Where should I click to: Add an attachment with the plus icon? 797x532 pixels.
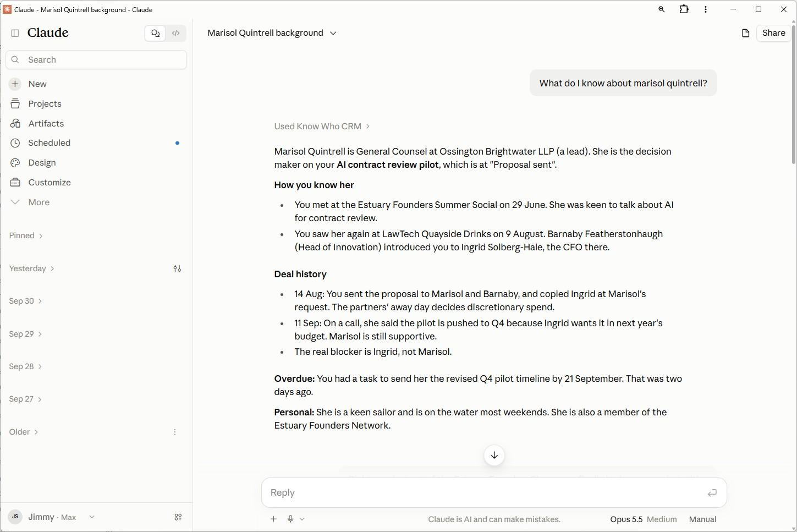pos(273,519)
